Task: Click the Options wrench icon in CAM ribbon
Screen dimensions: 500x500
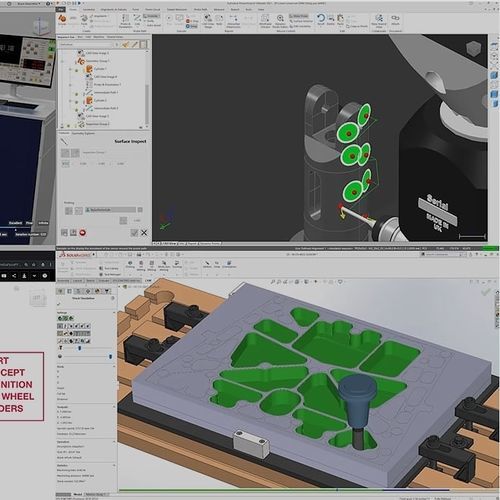Action: point(207,264)
